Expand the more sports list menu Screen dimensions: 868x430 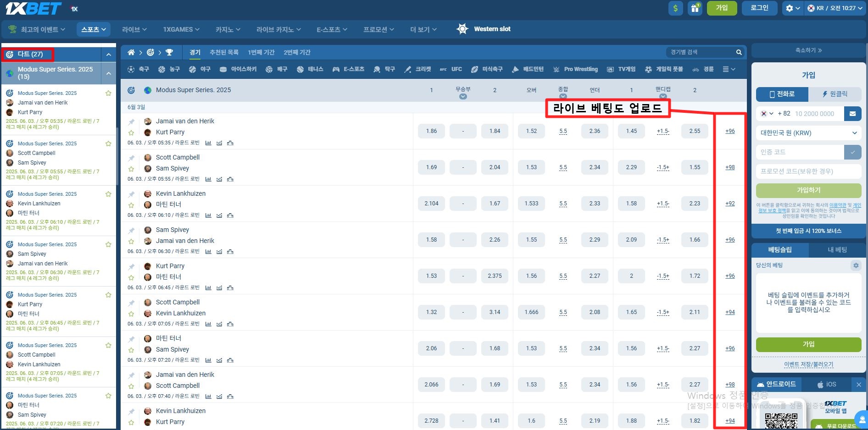pyautogui.click(x=729, y=69)
